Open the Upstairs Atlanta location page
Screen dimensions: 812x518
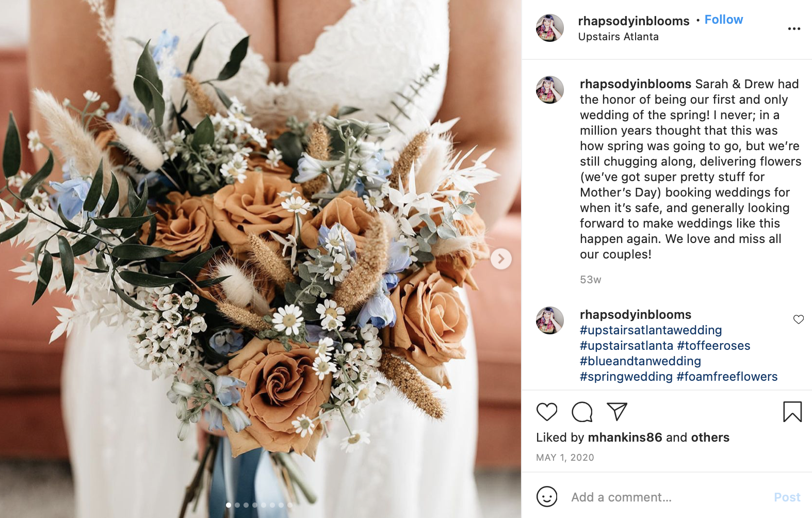click(618, 37)
